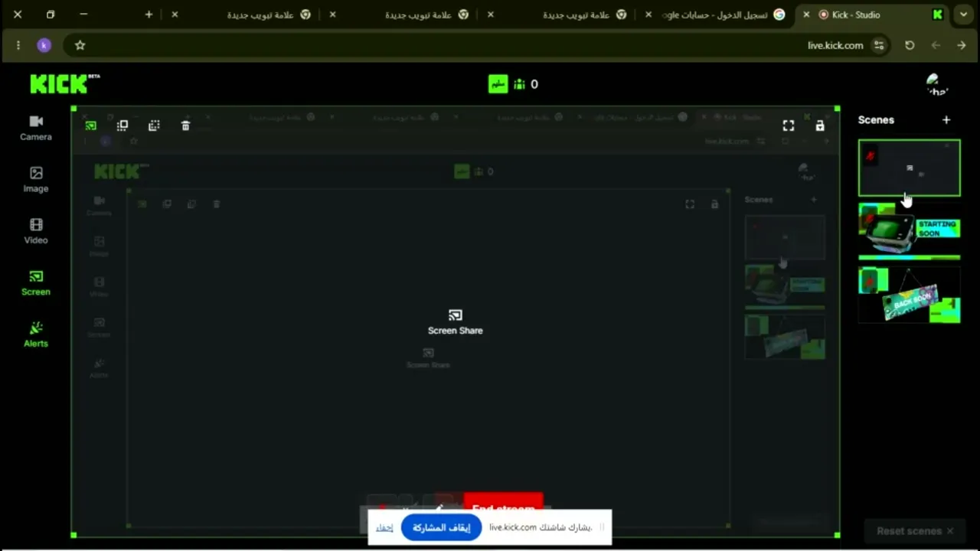Image resolution: width=980 pixels, height=551 pixels.
Task: Click the viewer count number 0
Action: click(534, 84)
